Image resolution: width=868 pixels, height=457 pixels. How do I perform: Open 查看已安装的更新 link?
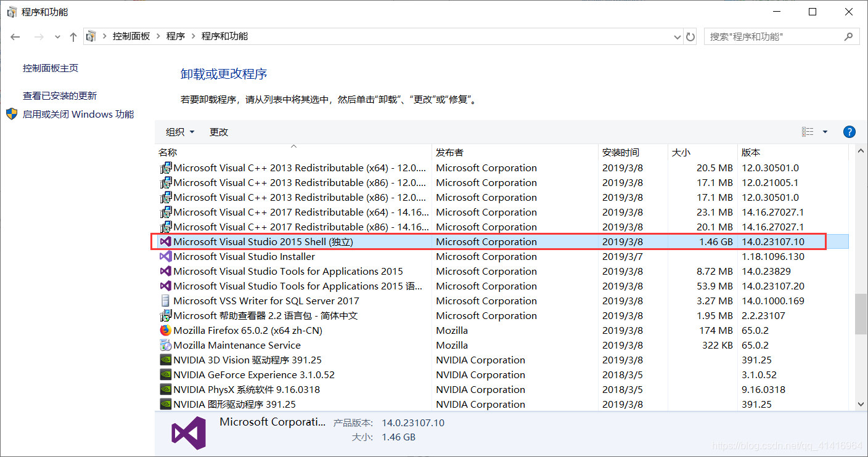tap(60, 95)
